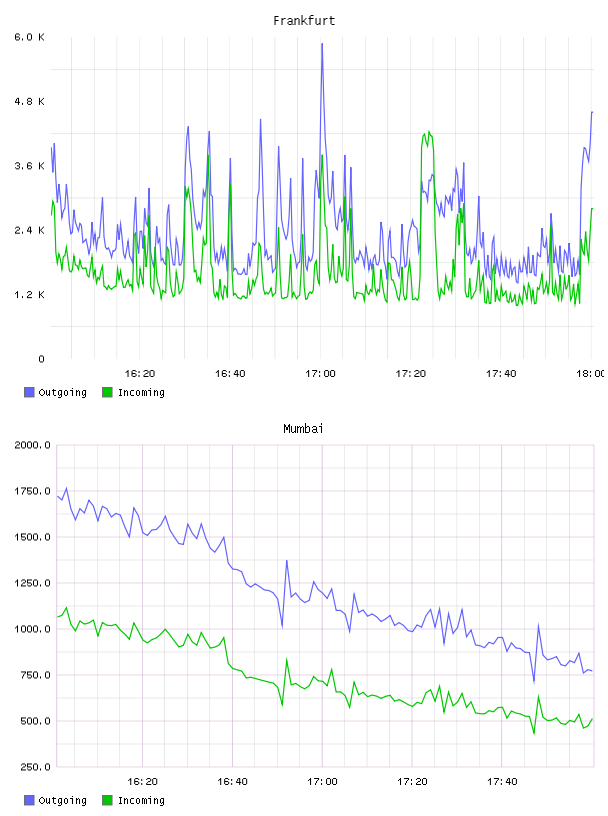Click the tallest blue Outgoing spike at 17:00 in Frankfurt
608x816 pixels.
pos(322,45)
